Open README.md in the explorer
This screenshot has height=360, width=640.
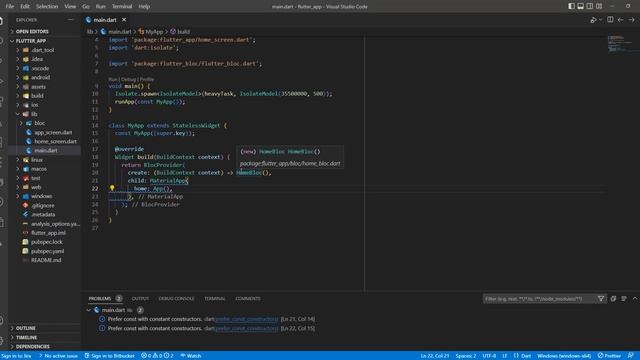coord(46,260)
